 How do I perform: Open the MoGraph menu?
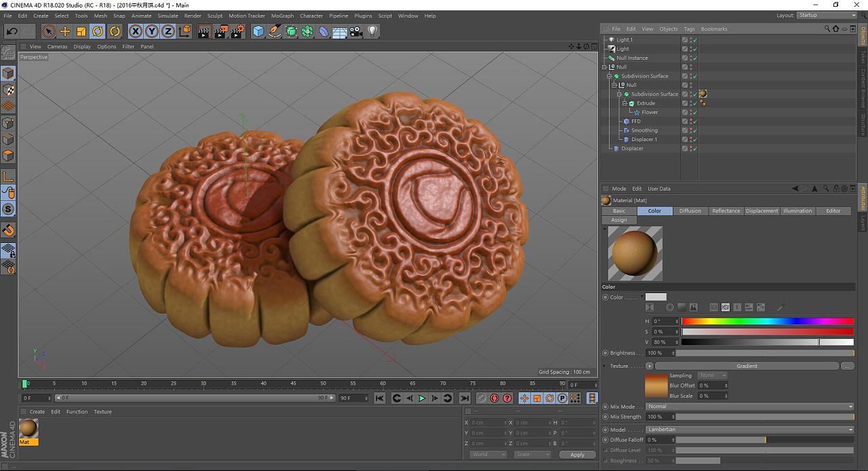282,16
